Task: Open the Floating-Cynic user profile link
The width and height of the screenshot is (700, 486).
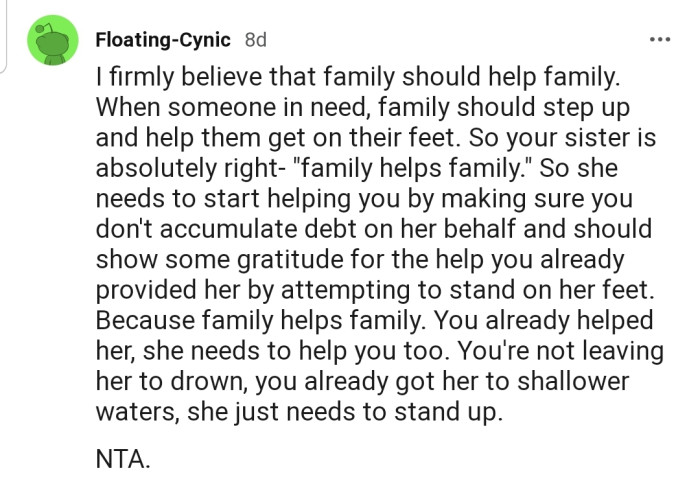Action: [163, 41]
